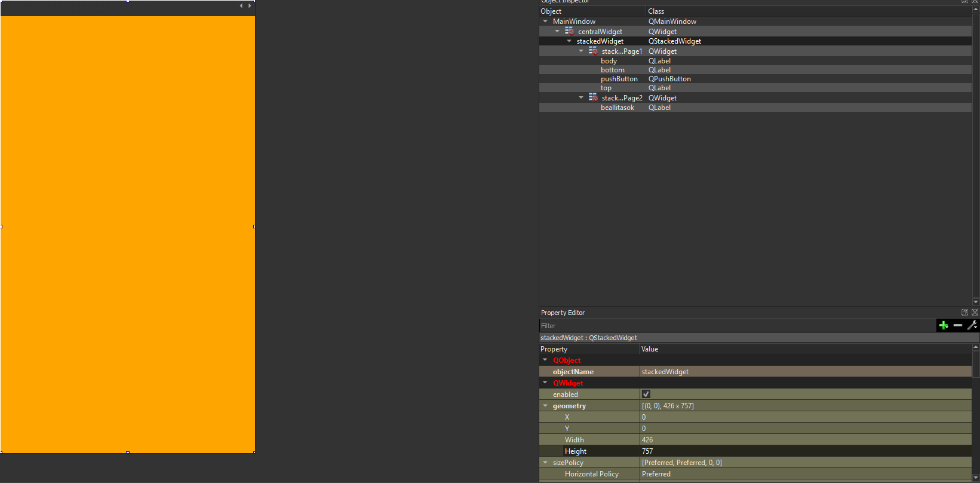
Task: Close the Property Editor panel
Action: [975, 313]
